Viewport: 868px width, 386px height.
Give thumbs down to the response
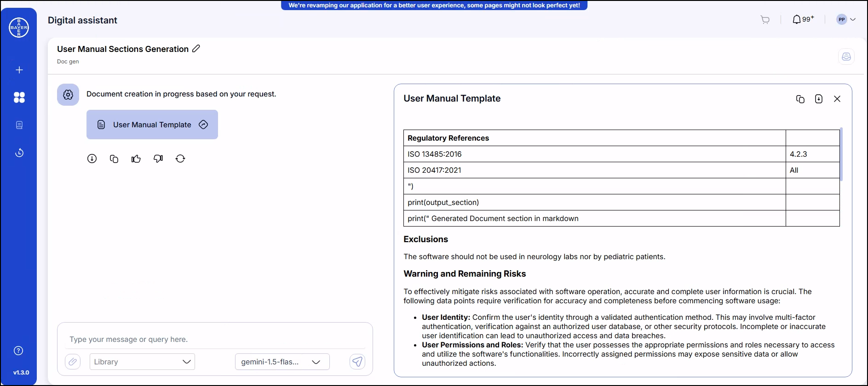click(158, 159)
